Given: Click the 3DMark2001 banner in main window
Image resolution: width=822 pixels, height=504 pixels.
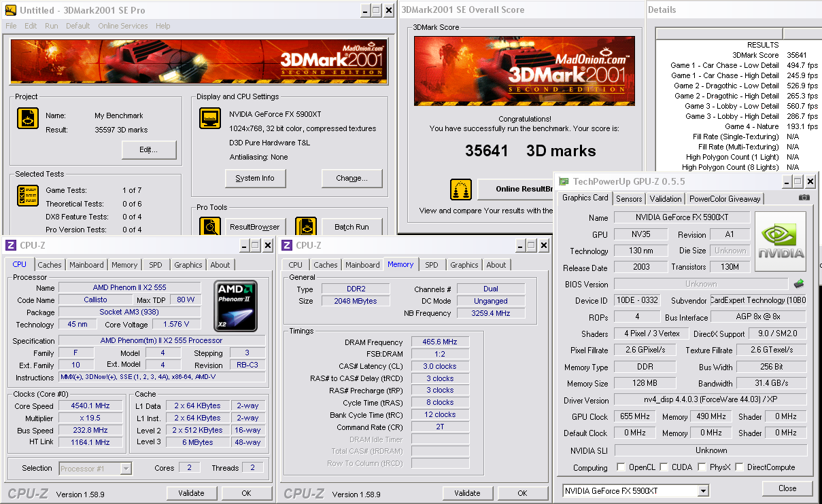Looking at the screenshot, I should 197,62.
